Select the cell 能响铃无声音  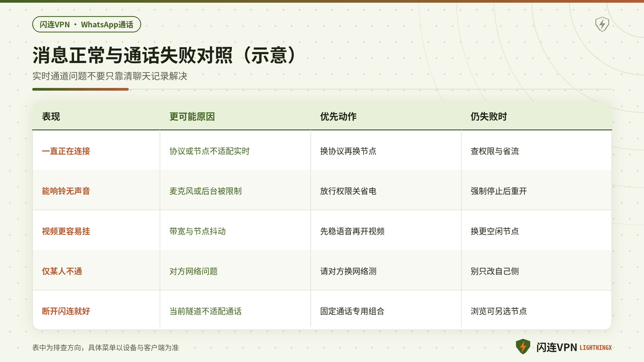point(96,190)
